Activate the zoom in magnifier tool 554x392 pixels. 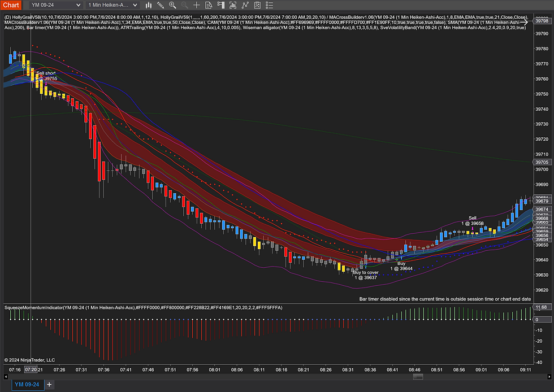coord(172,5)
